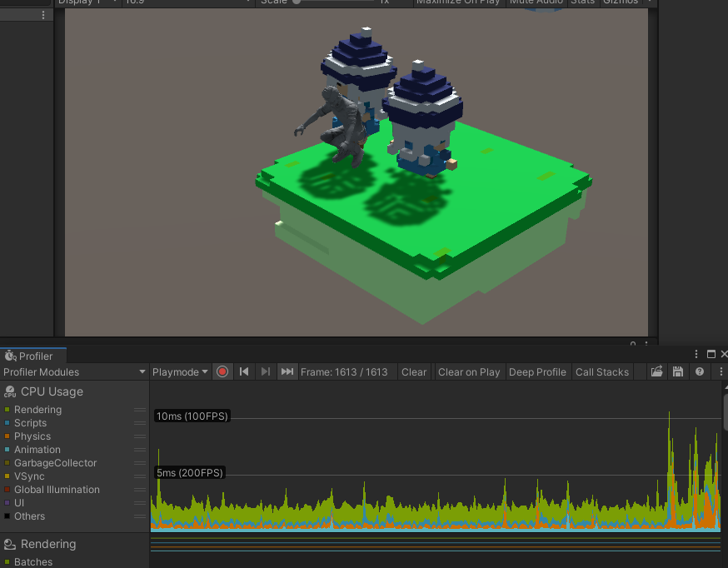Step to the next profiler frame
The image size is (728, 568).
[265, 371]
